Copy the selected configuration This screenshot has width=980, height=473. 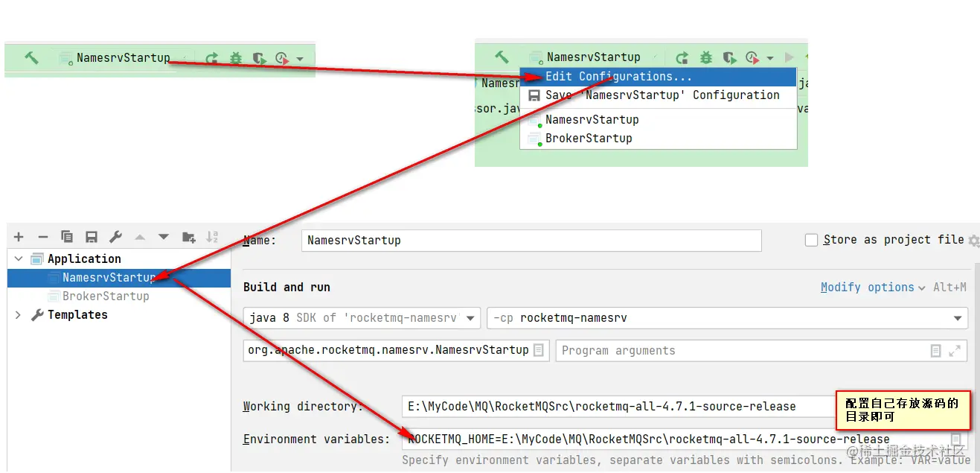pos(67,237)
